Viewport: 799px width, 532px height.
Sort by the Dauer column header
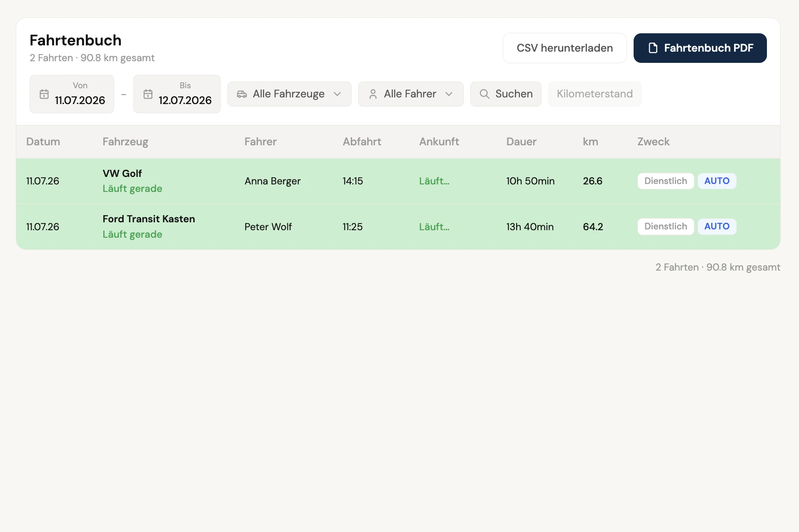tap(521, 142)
